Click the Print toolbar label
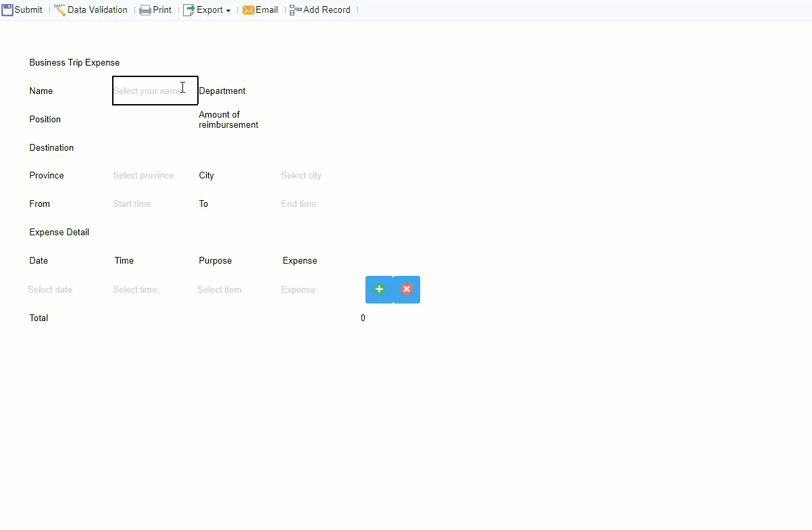 click(x=162, y=10)
